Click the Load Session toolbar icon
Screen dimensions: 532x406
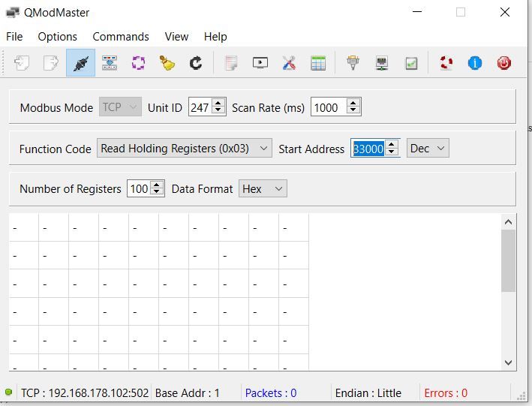(x=23, y=63)
